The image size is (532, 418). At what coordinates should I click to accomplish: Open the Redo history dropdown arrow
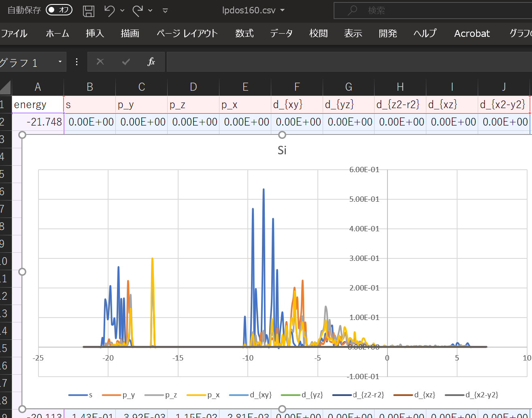pyautogui.click(x=150, y=11)
